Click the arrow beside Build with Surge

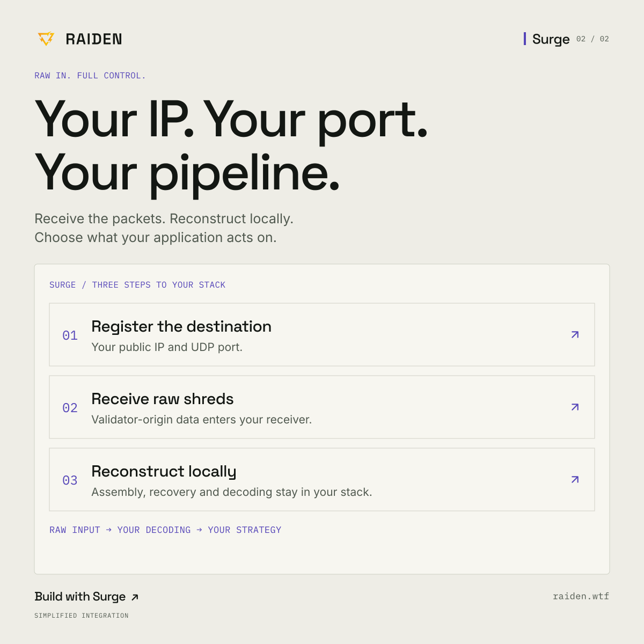click(x=135, y=597)
